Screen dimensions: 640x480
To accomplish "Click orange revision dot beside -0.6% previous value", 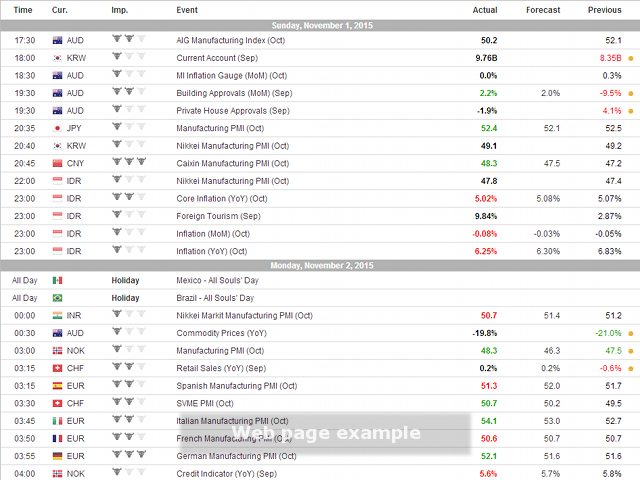I will coord(631,369).
